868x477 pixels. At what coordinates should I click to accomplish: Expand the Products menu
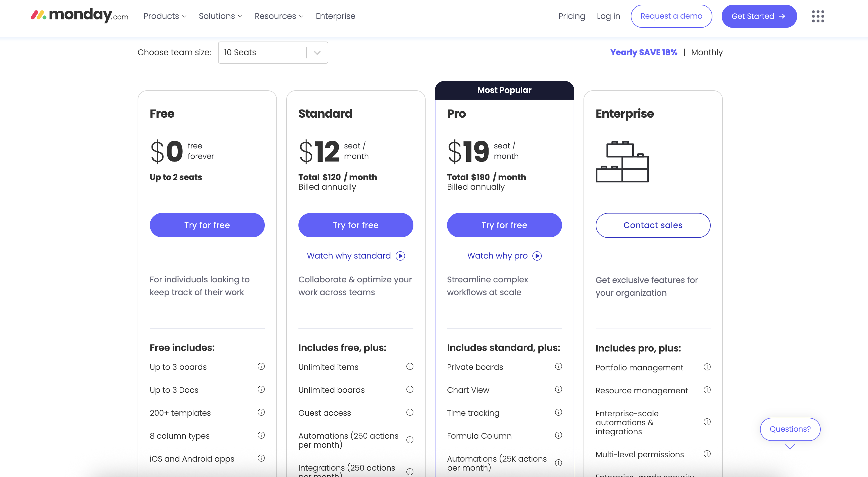tap(165, 16)
